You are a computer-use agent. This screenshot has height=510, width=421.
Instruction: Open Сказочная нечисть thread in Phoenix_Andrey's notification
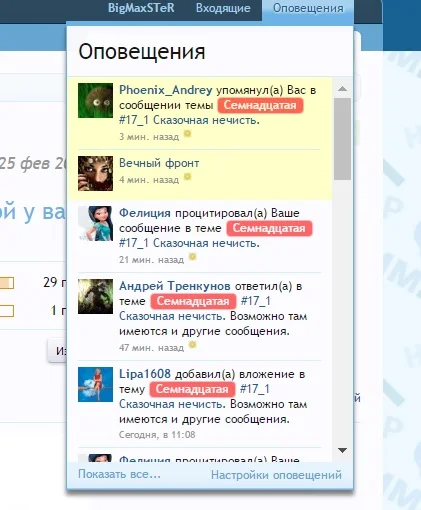(x=189, y=120)
